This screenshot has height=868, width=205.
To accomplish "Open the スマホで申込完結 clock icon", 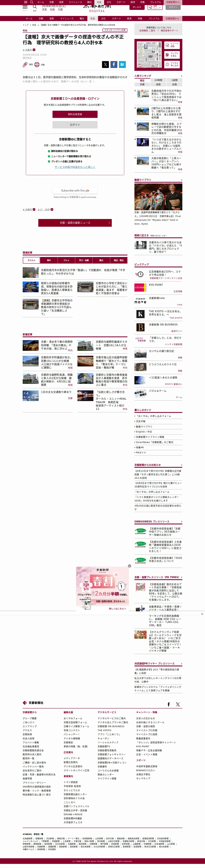I will (x=139, y=274).
